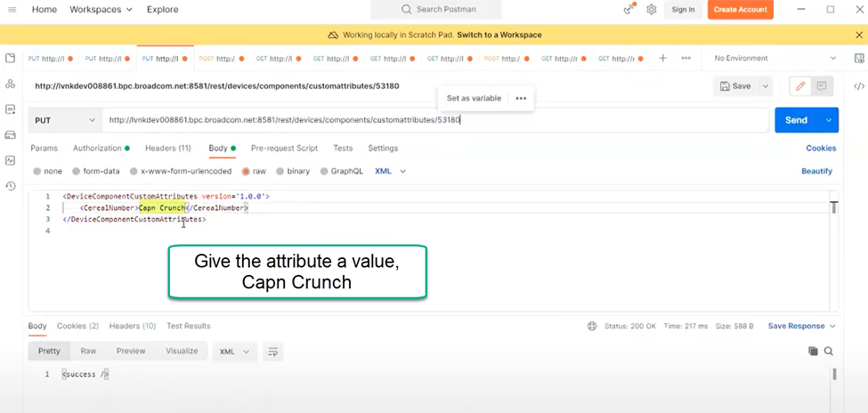
Task: Open History sidebar icon
Action: [10, 186]
